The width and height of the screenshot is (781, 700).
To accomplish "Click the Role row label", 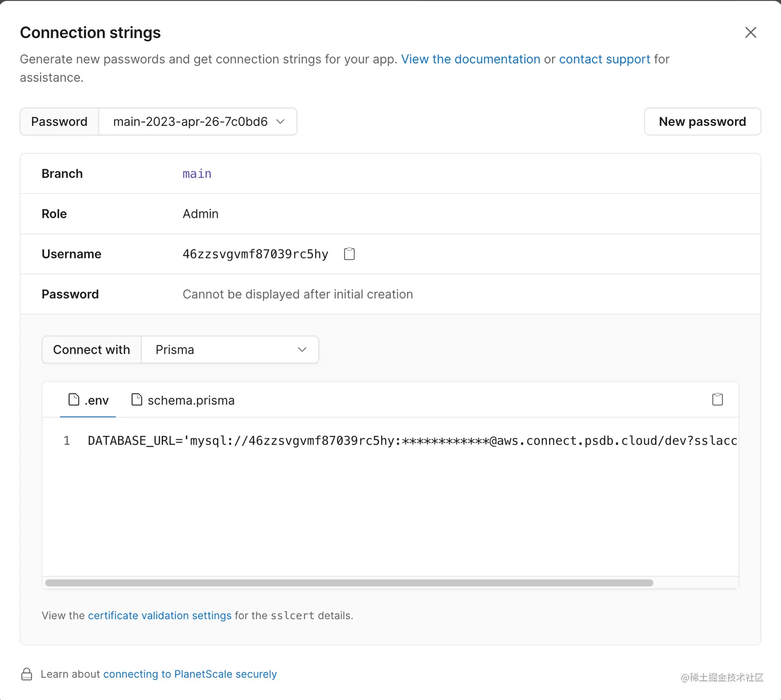I will (x=54, y=214).
